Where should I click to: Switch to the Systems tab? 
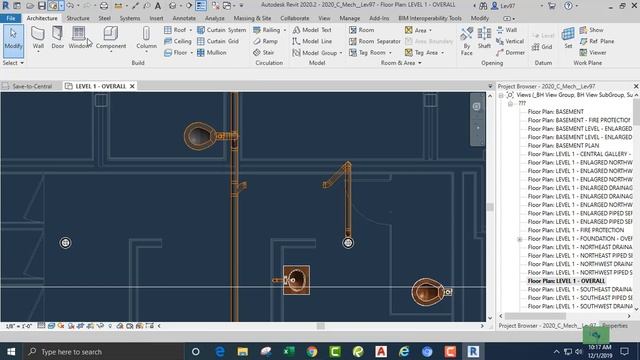tap(130, 18)
